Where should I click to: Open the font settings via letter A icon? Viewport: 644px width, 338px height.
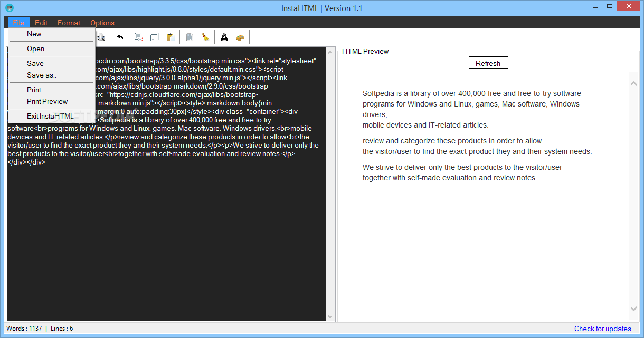224,37
